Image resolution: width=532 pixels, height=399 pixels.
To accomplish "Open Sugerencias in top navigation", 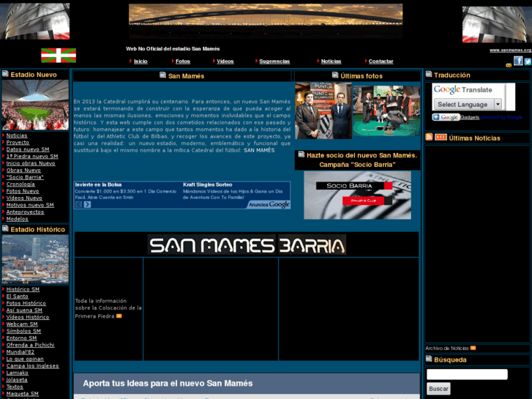I will [274, 61].
